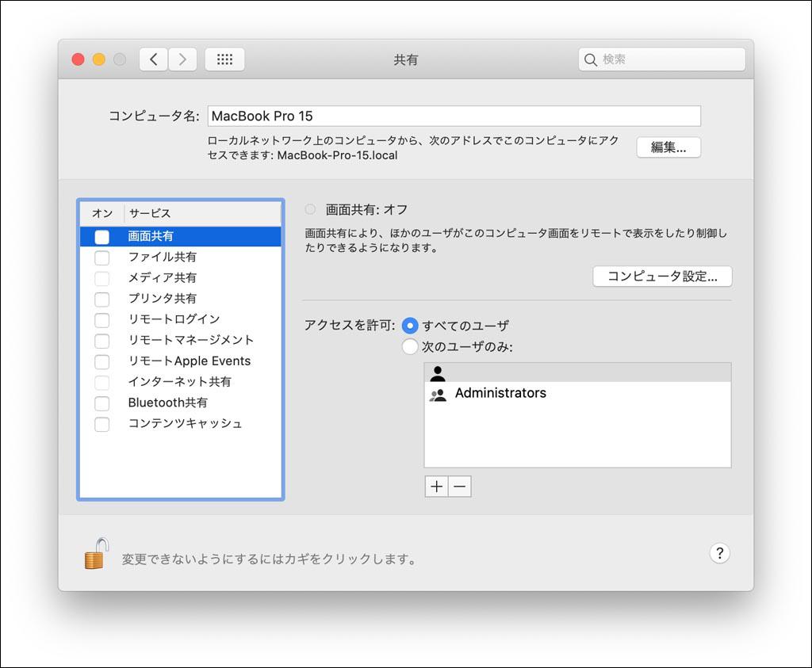The image size is (812, 668).
Task: Minimize the 共有 window
Action: [99, 59]
